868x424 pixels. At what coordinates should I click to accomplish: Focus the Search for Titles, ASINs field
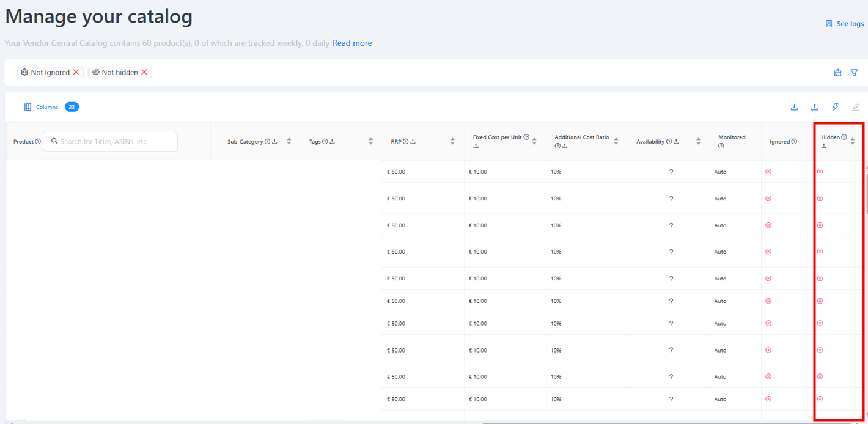110,141
